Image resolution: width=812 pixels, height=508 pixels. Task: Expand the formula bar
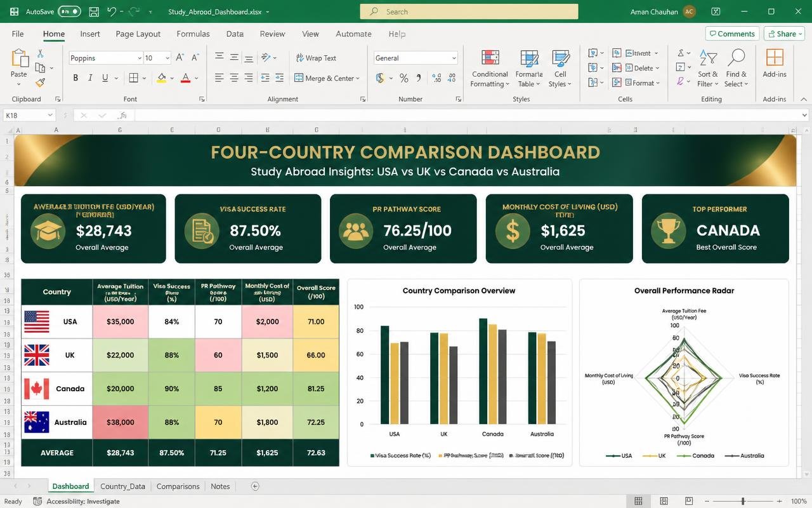pyautogui.click(x=805, y=116)
